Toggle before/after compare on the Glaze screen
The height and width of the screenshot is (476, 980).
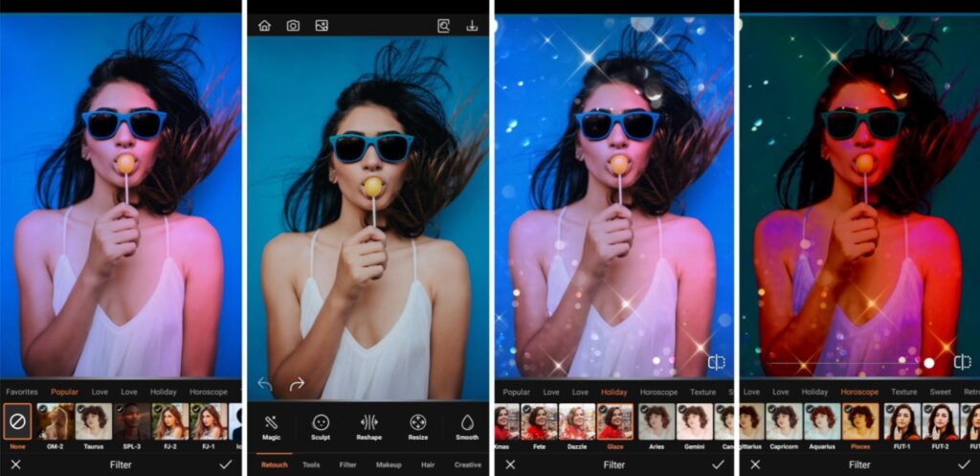pos(716,362)
